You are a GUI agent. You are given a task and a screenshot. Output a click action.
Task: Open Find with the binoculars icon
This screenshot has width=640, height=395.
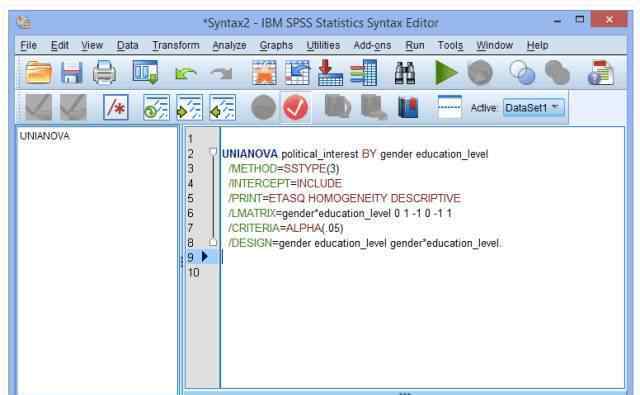[x=404, y=73]
